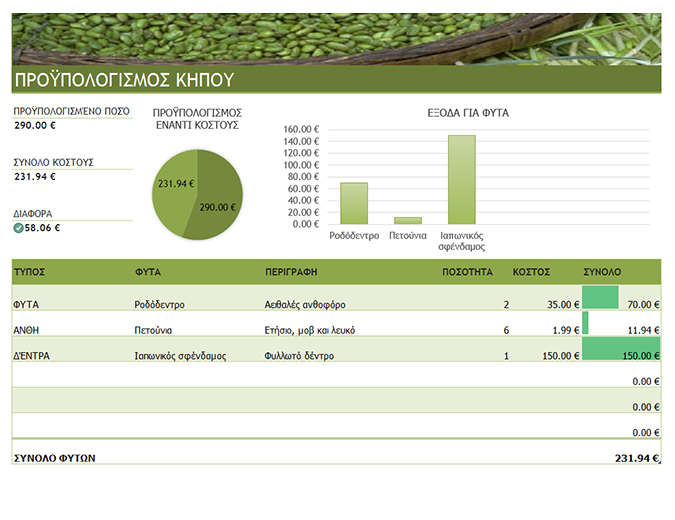Click the ΕΞΟΔΑ ΓΙΑ ΦΥΤΑ chart title
The height and width of the screenshot is (520, 675).
tap(468, 113)
